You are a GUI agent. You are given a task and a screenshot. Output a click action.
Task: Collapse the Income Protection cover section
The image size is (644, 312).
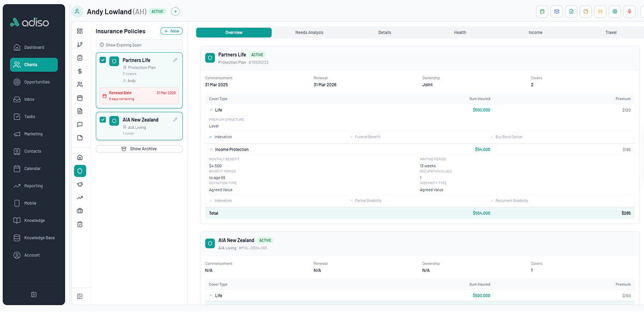(212, 149)
